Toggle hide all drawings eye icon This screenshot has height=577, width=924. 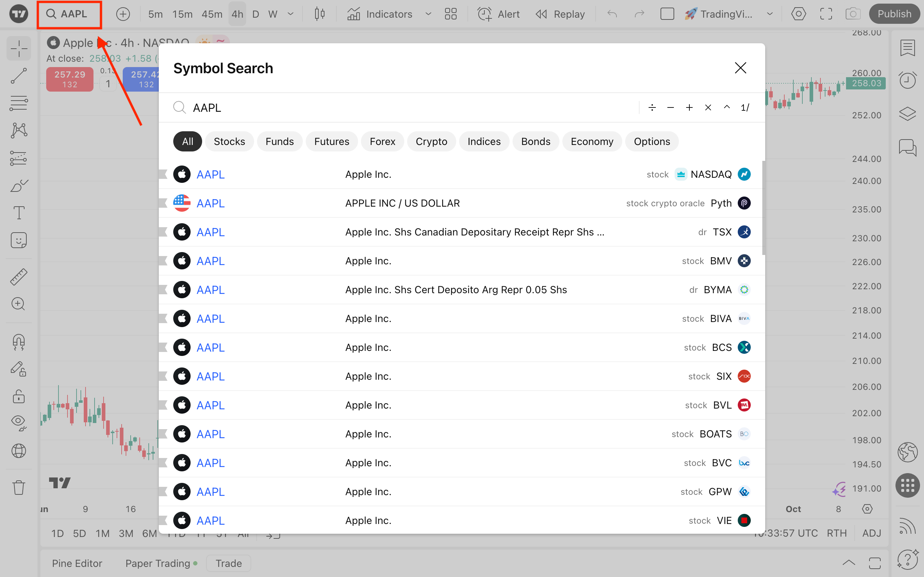pos(18,422)
